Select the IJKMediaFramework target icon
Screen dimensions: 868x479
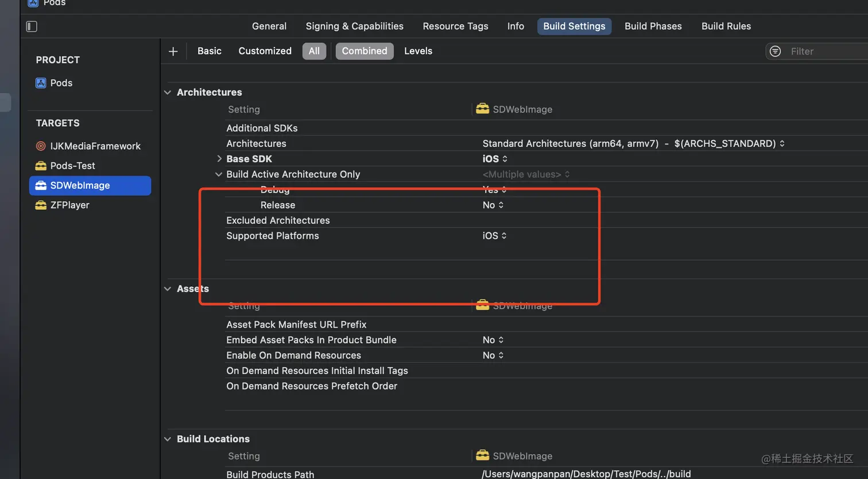(41, 146)
